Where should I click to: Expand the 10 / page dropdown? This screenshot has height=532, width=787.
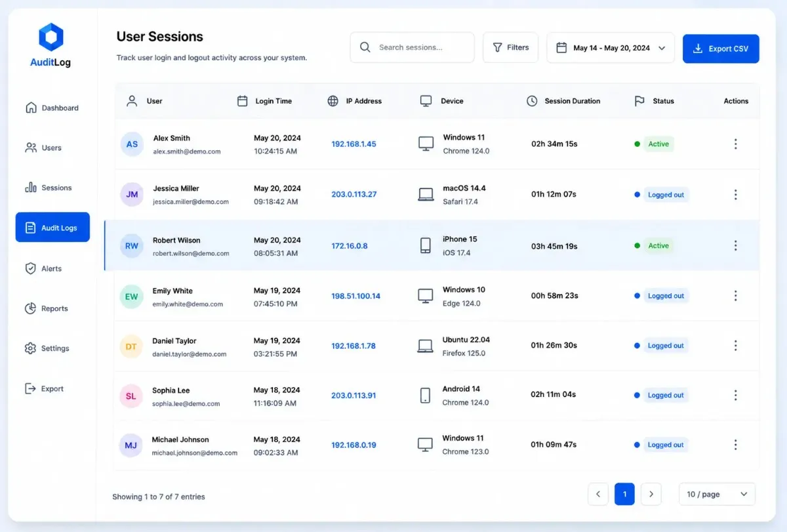point(717,494)
